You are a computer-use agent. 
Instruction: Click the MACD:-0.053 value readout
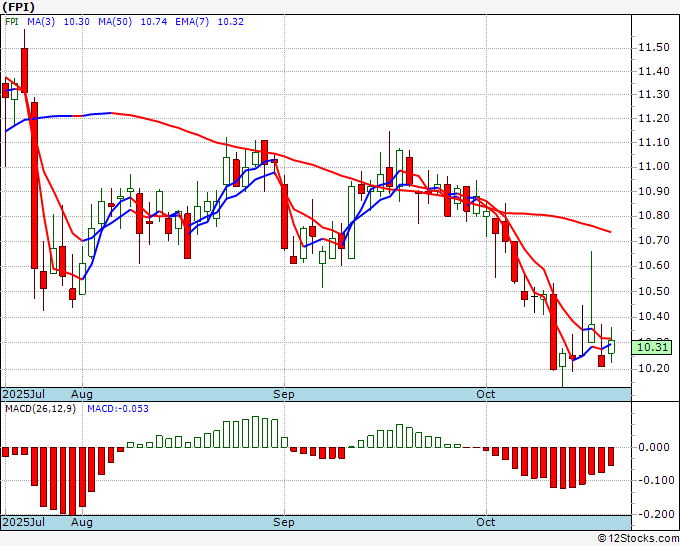tap(118, 409)
